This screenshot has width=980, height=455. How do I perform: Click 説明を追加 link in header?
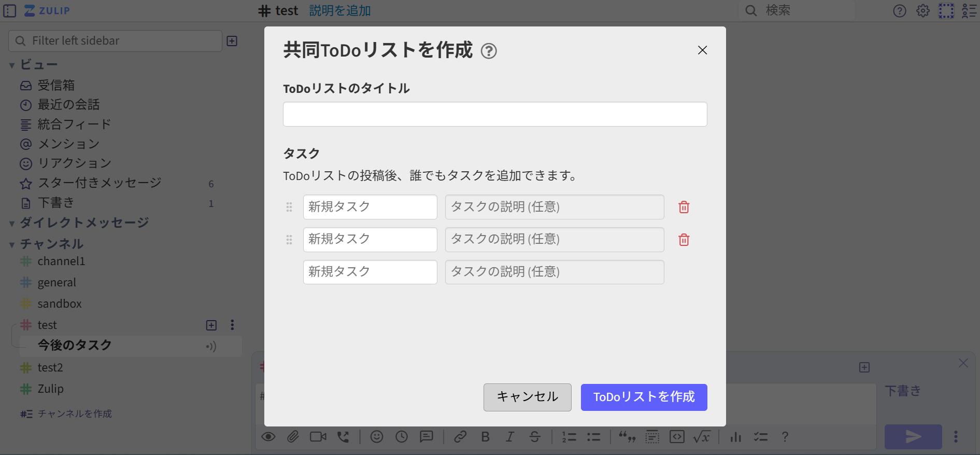pyautogui.click(x=340, y=10)
